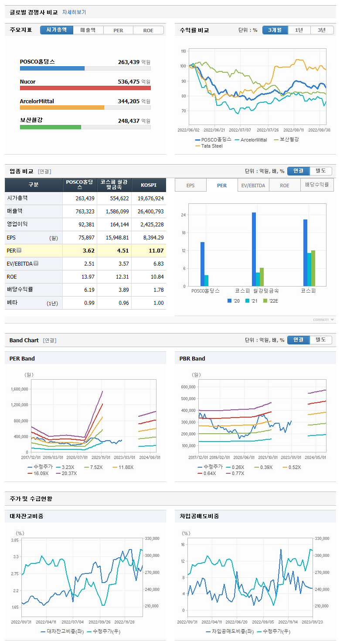Click 수정주가 legend in PBR Band chart
This screenshot has width=340, height=644.
(x=210, y=467)
